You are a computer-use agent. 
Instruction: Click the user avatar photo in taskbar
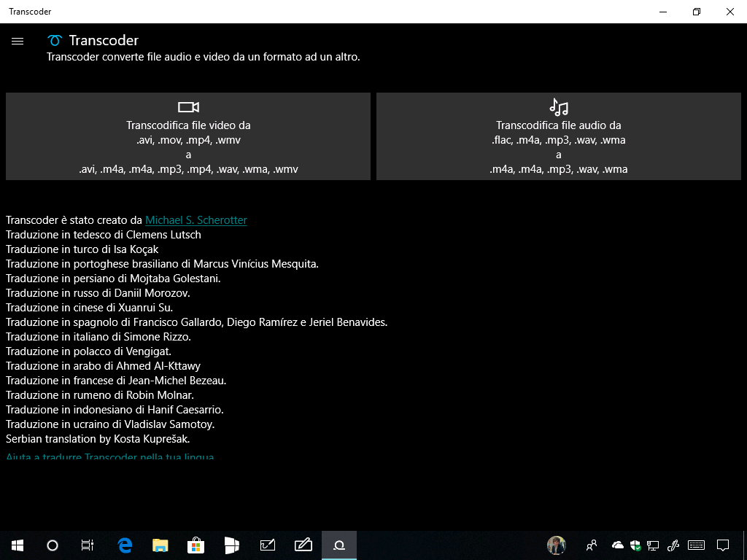click(x=556, y=545)
